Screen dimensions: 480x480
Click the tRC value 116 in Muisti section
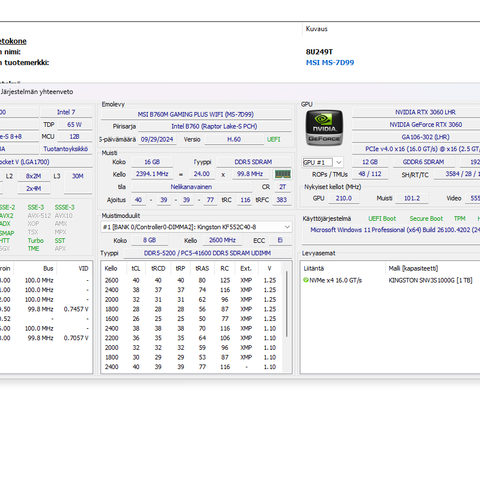pos(245,200)
